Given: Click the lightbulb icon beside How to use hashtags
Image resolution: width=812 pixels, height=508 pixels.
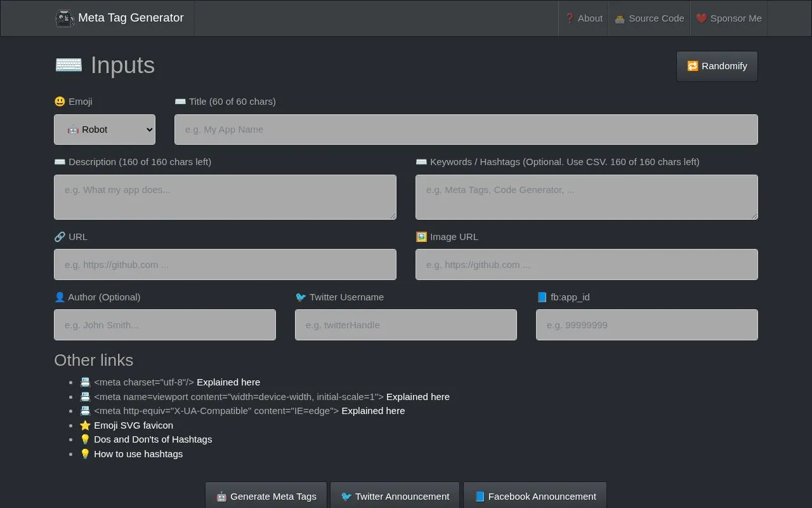Looking at the screenshot, I should tap(85, 454).
